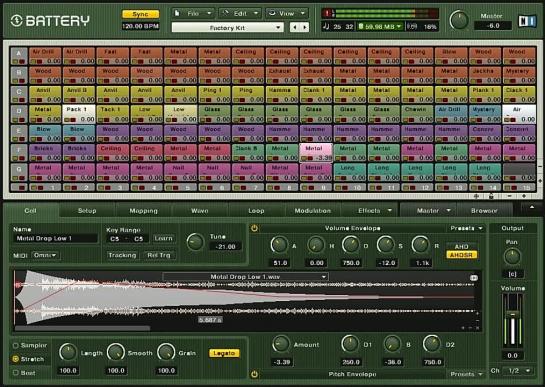This screenshot has height=387, width=545.
Task: Switch to the Setup tab
Action: (87, 211)
